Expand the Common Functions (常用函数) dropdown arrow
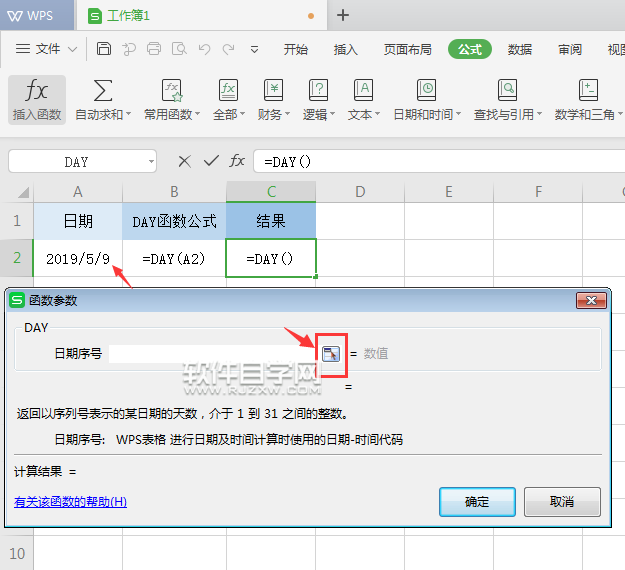625x570 pixels. point(197,114)
